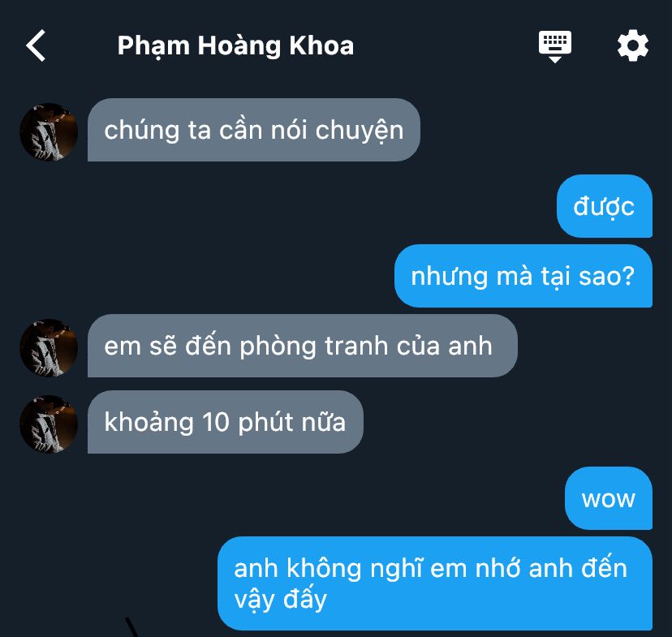Open avatar beside "chúng ta cần nói chuyện"
The width and height of the screenshot is (672, 637).
(x=49, y=132)
